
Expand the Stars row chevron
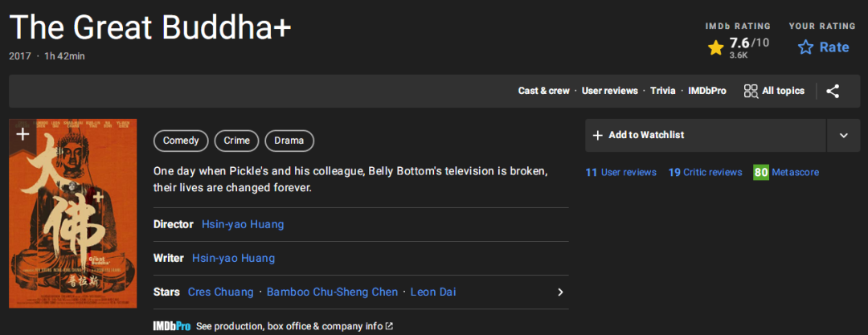pos(560,292)
